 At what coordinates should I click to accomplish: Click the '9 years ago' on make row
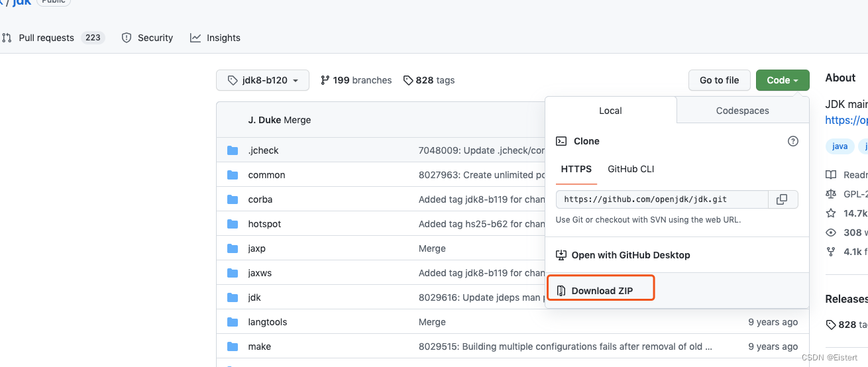click(773, 346)
